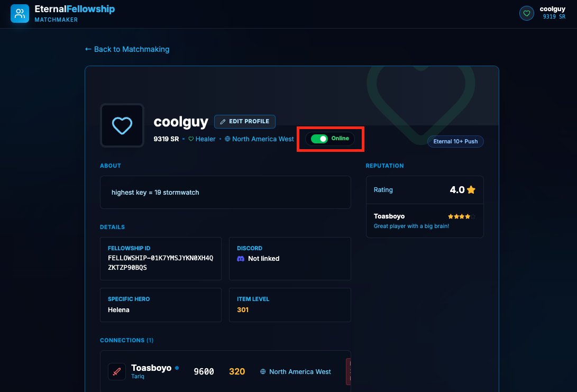577x392 pixels.
Task: Click the Fellowship ID value
Action: [x=160, y=263]
